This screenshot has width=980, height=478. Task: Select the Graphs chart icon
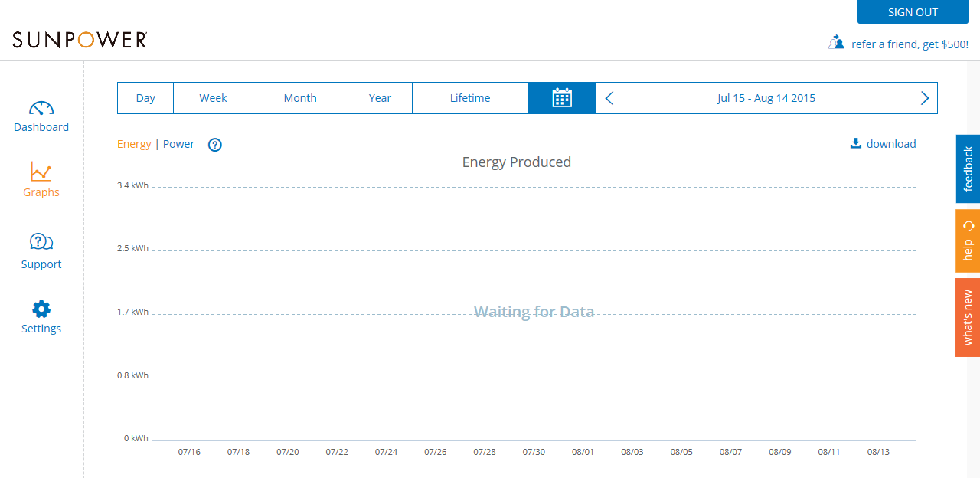(41, 172)
